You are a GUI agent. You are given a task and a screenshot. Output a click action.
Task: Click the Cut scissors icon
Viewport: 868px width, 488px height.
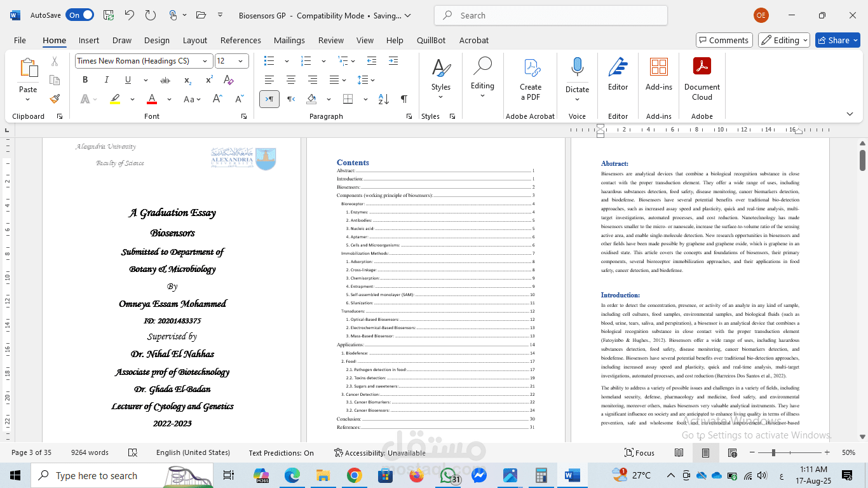click(55, 62)
